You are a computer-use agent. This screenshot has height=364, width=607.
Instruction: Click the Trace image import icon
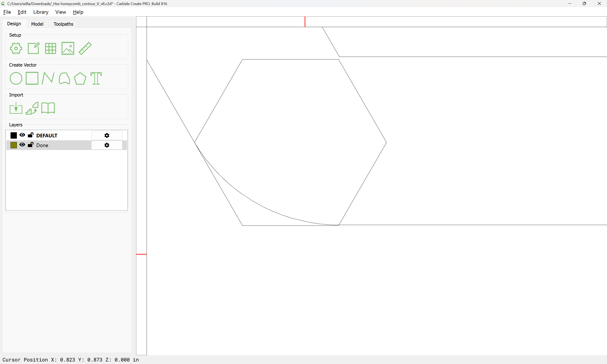pyautogui.click(x=32, y=108)
